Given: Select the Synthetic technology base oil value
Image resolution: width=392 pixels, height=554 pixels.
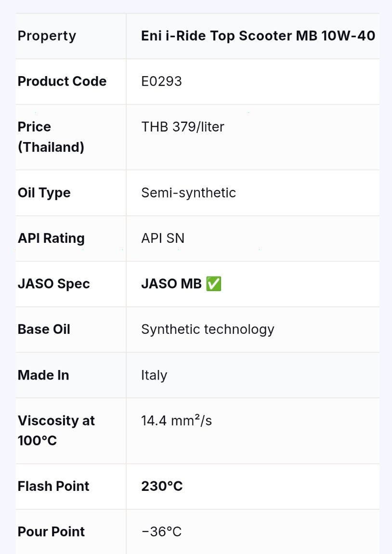Looking at the screenshot, I should click(208, 330).
